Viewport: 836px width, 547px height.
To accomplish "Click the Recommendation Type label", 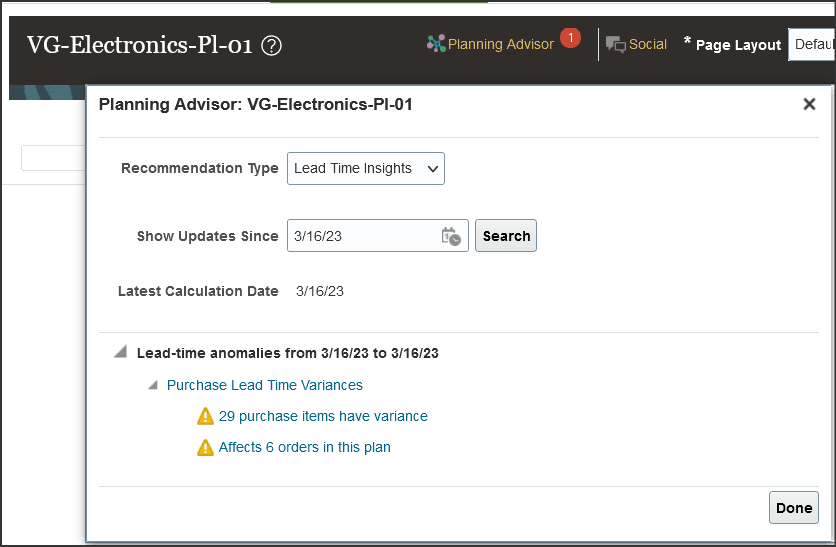I will pos(199,168).
